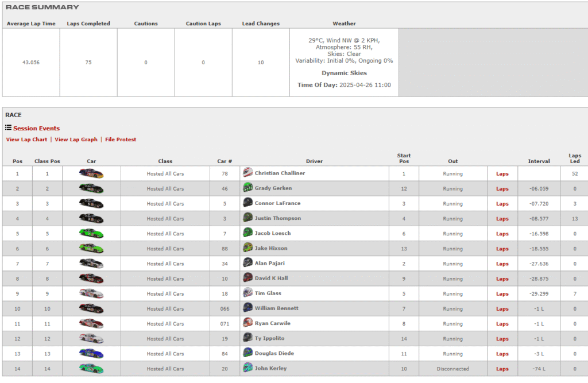Click the File Protest link

121,140
